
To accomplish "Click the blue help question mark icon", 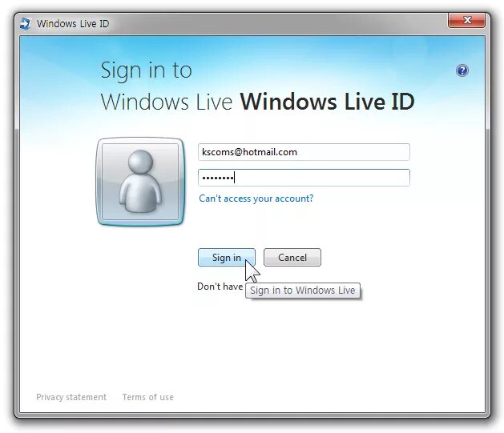I will coord(462,70).
